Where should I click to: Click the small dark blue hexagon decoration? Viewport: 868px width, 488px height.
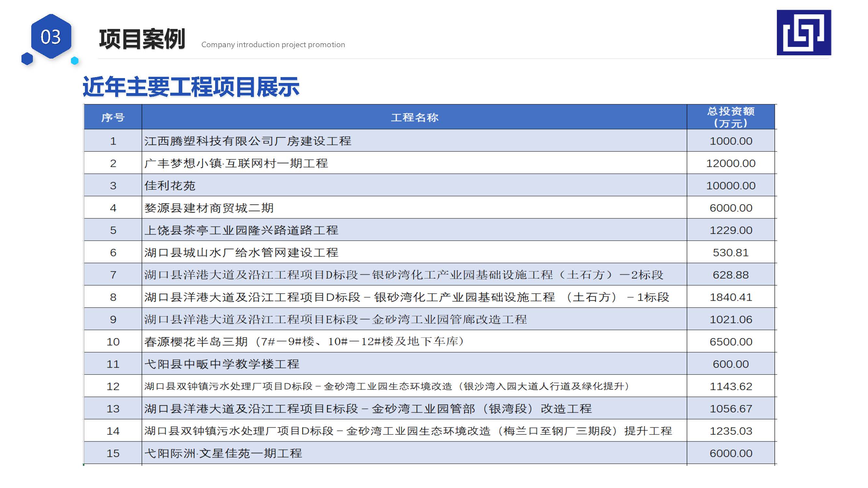click(27, 59)
